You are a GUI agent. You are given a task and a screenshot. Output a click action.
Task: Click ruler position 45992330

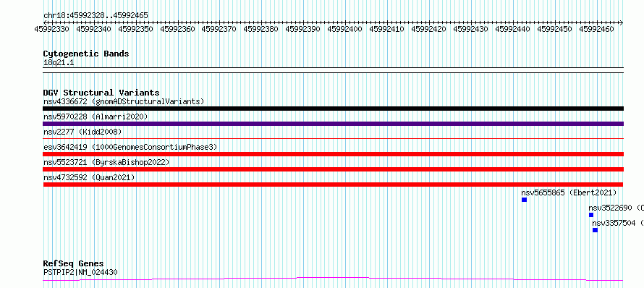(52, 29)
